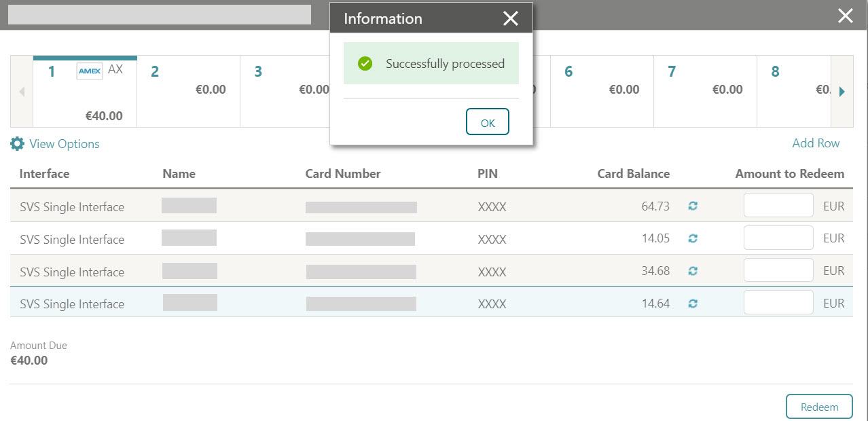Click the AMEX logo on payment tab 1
Screen dimensions: 868x421
(x=89, y=71)
